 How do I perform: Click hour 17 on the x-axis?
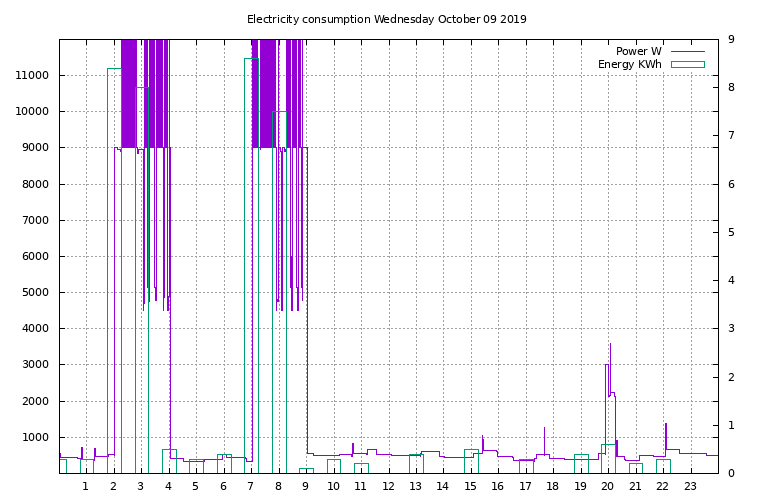pyautogui.click(x=525, y=486)
